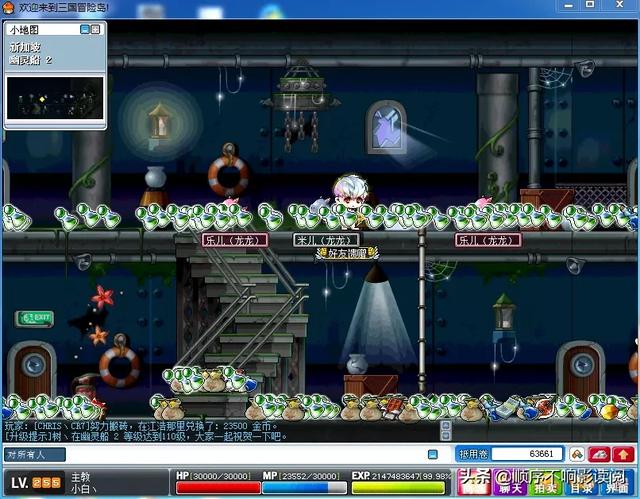This screenshot has height=499, width=640.
Task: Click the chat log scroll-down arrow
Action: (446, 435)
